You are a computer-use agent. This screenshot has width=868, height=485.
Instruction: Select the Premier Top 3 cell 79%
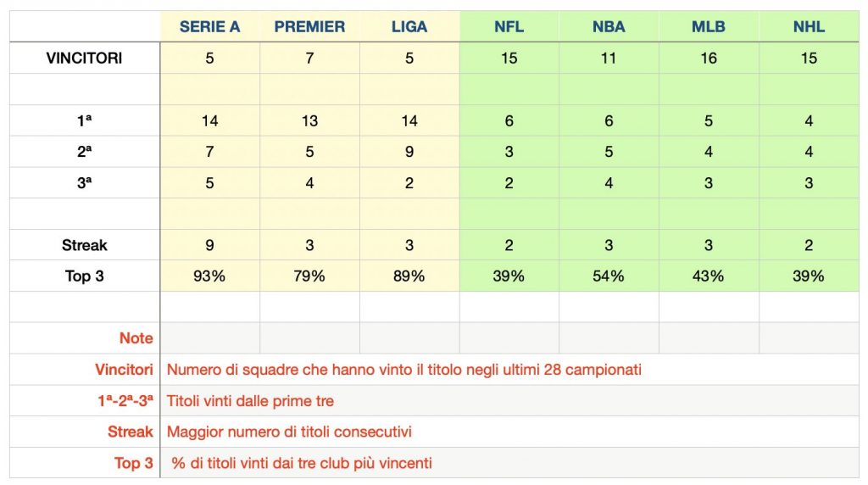(309, 276)
